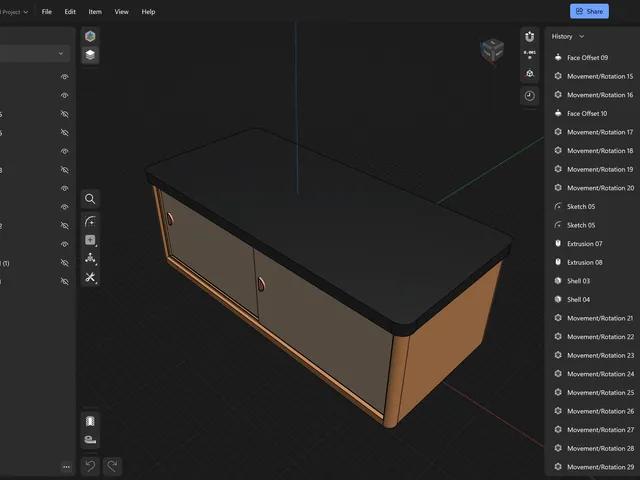The width and height of the screenshot is (640, 480).
Task: Select the tape measure tool icon
Action: (90, 439)
